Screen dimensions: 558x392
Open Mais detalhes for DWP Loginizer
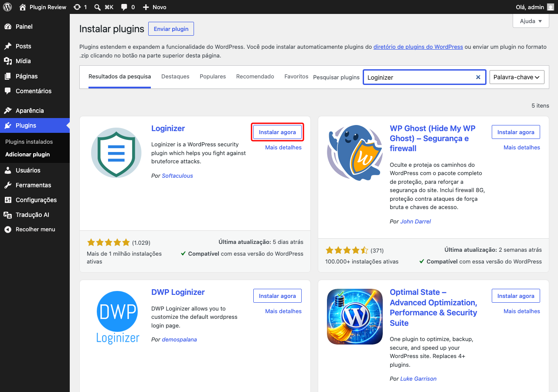283,311
